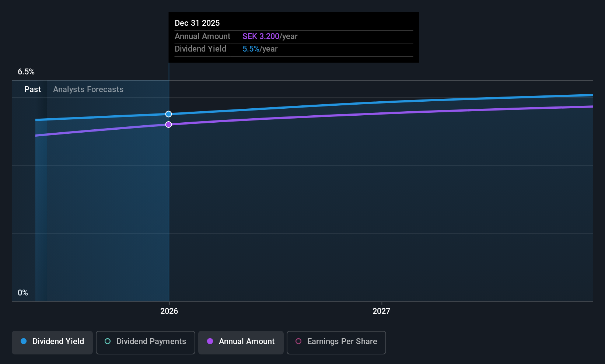Image resolution: width=605 pixels, height=364 pixels.
Task: Click the 6.5% axis label
Action: 26,72
